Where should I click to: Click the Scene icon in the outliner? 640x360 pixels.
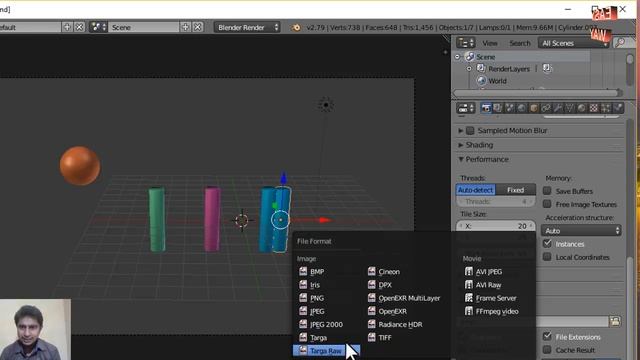(470, 57)
